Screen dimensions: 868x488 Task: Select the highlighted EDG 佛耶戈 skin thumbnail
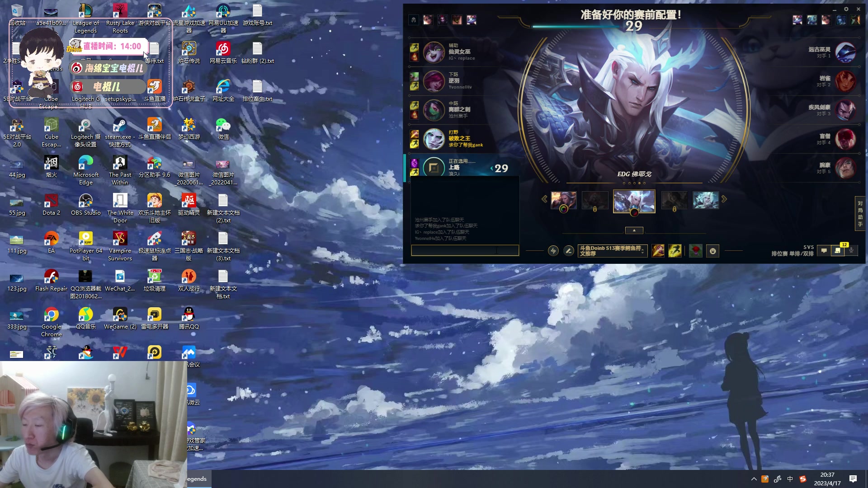(x=634, y=201)
